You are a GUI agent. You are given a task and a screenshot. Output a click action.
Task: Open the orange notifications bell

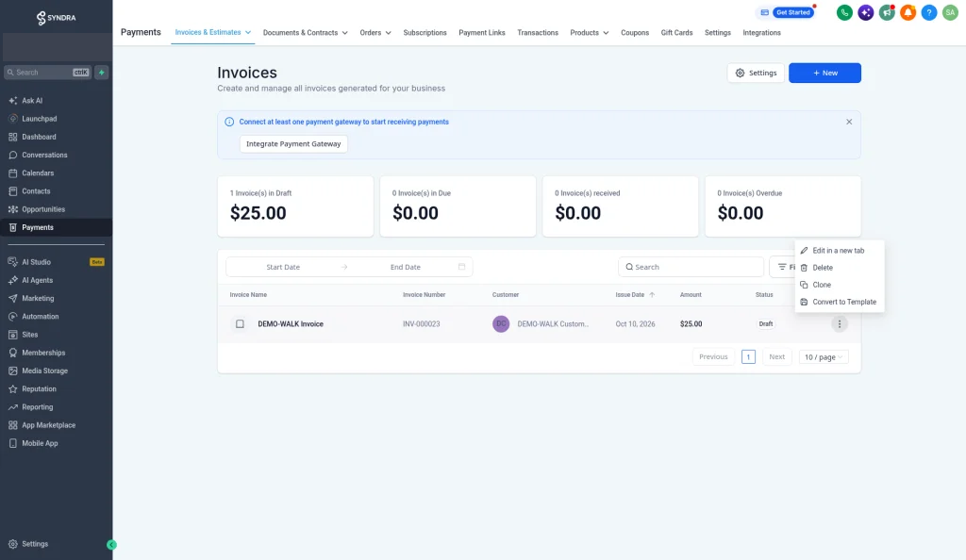[908, 12]
